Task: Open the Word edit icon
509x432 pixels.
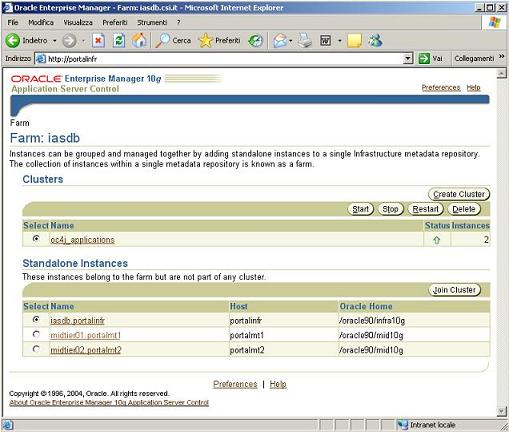Action: (x=325, y=41)
